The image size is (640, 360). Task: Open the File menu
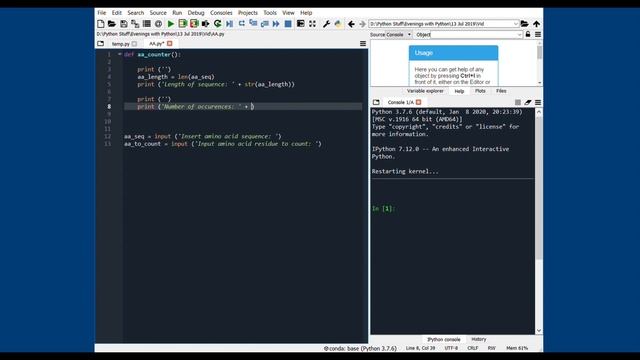(x=102, y=13)
